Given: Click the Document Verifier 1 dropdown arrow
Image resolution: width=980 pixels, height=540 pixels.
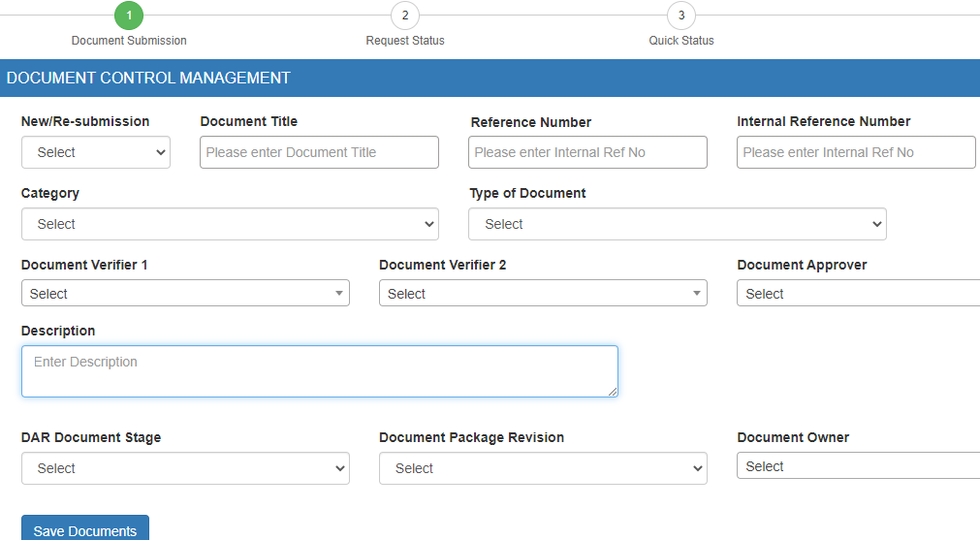Looking at the screenshot, I should coord(339,294).
